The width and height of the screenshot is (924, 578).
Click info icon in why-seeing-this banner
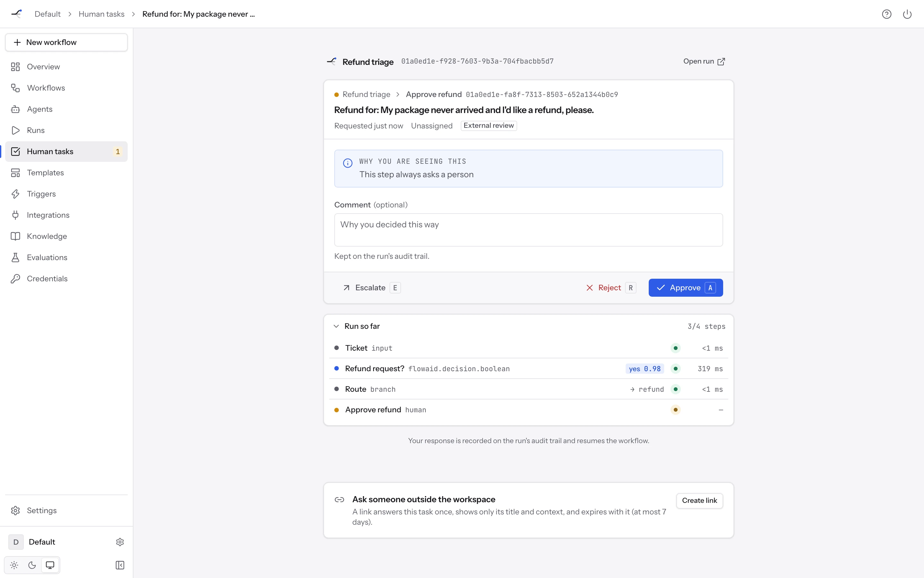(348, 163)
